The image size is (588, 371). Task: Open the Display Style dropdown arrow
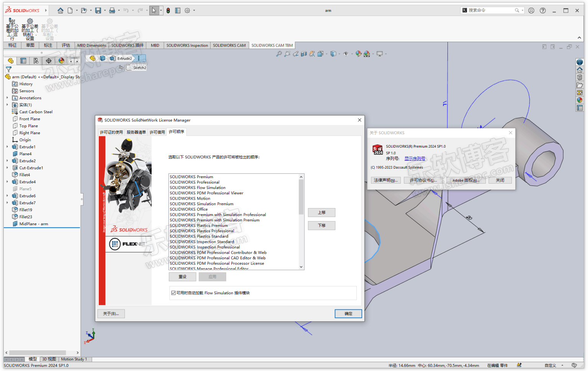click(339, 54)
